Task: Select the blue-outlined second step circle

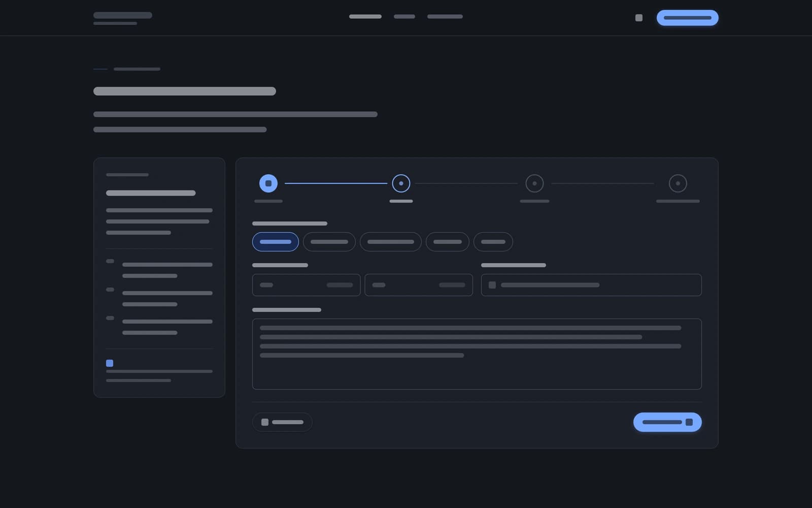Action: pyautogui.click(x=401, y=183)
